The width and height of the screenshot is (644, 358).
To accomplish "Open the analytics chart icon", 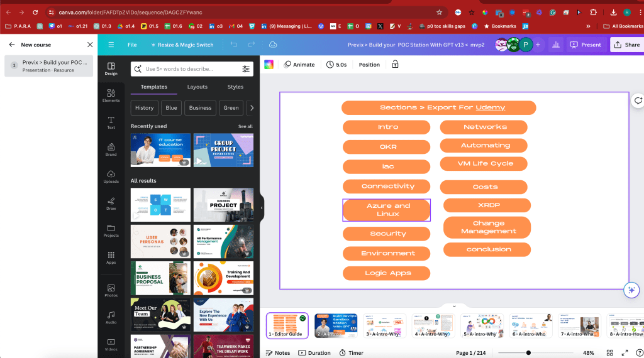I will 556,45.
